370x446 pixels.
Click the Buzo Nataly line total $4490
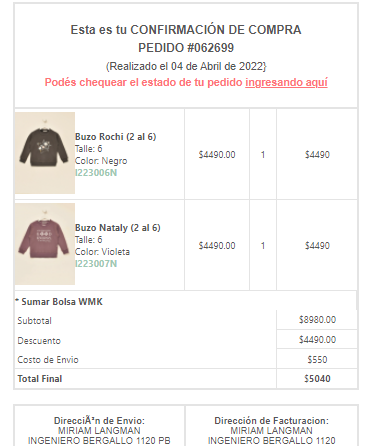317,246
